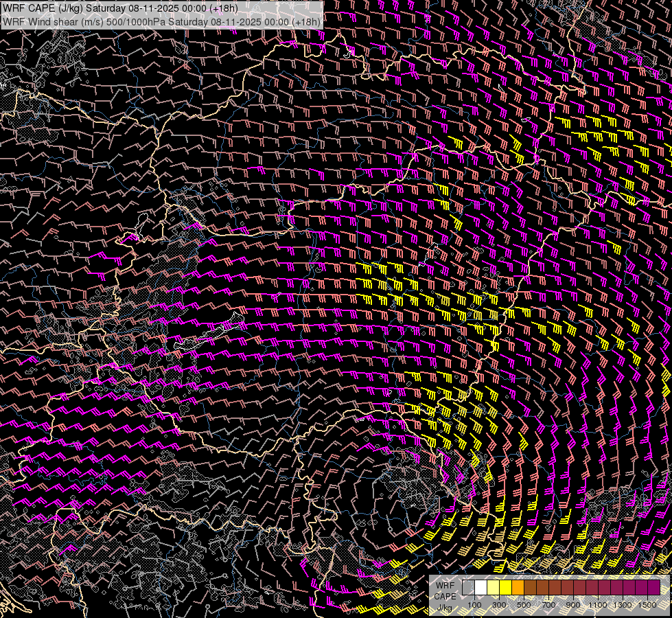Select the 1500 label on the CAPE scale
This screenshot has width=672, height=618.
click(647, 604)
